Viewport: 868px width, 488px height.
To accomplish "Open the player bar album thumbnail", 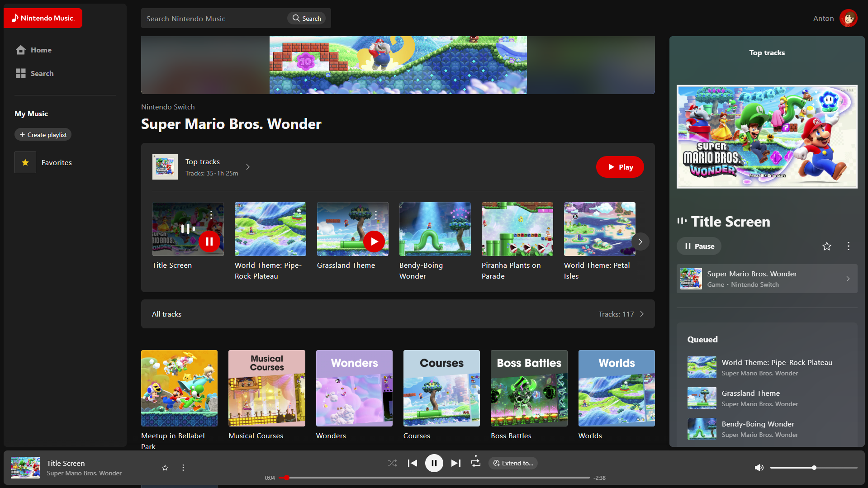I will (25, 468).
